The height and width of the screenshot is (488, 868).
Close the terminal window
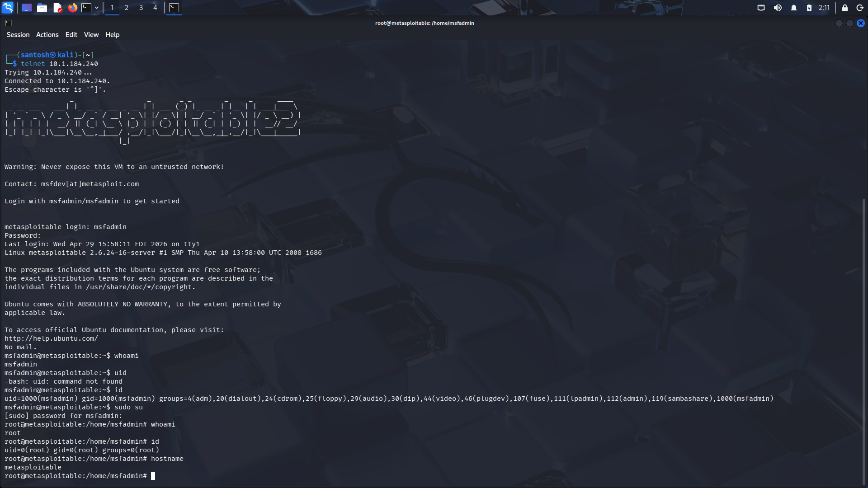pos(861,23)
